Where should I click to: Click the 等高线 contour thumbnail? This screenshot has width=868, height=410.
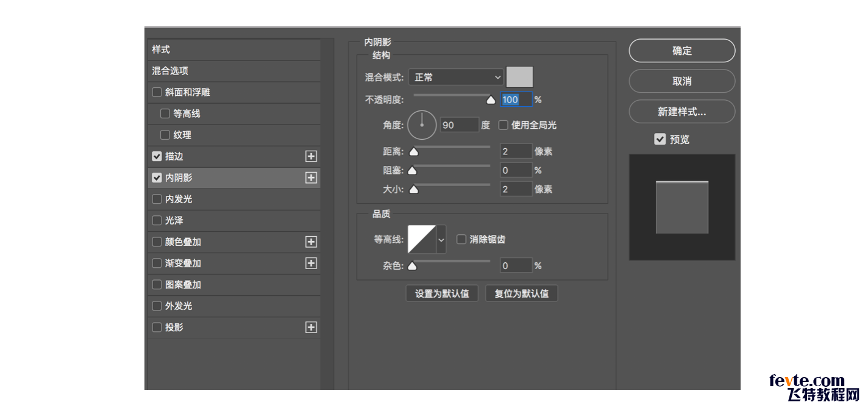[x=422, y=239]
